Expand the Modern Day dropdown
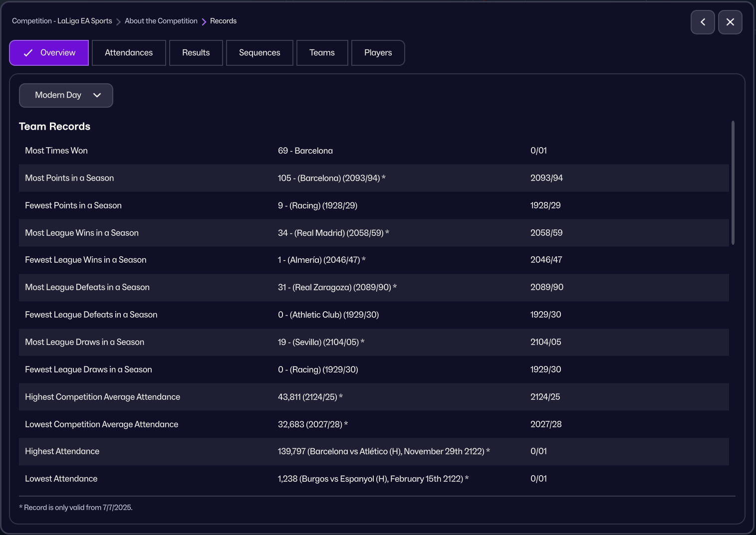The image size is (756, 535). click(66, 95)
